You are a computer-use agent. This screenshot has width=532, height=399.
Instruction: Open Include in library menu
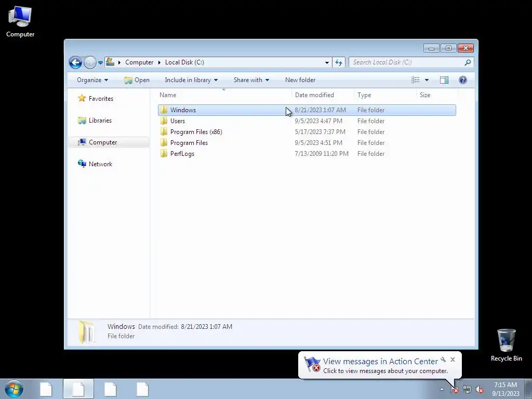pyautogui.click(x=191, y=80)
